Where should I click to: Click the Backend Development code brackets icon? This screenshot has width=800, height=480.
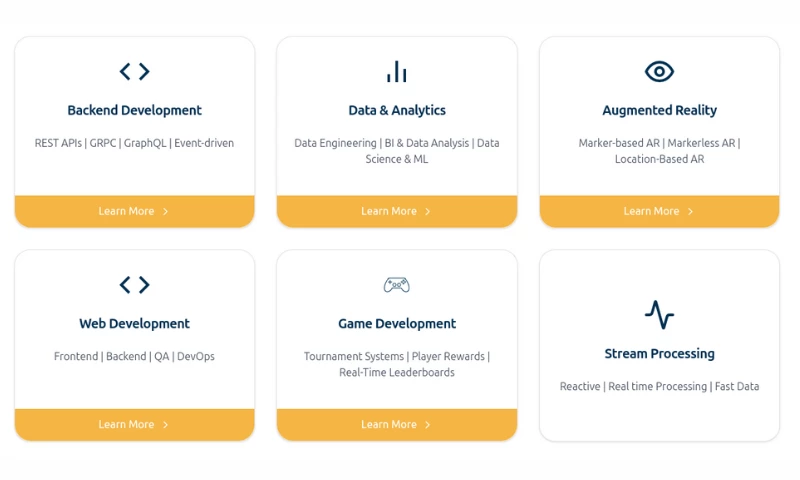134,71
